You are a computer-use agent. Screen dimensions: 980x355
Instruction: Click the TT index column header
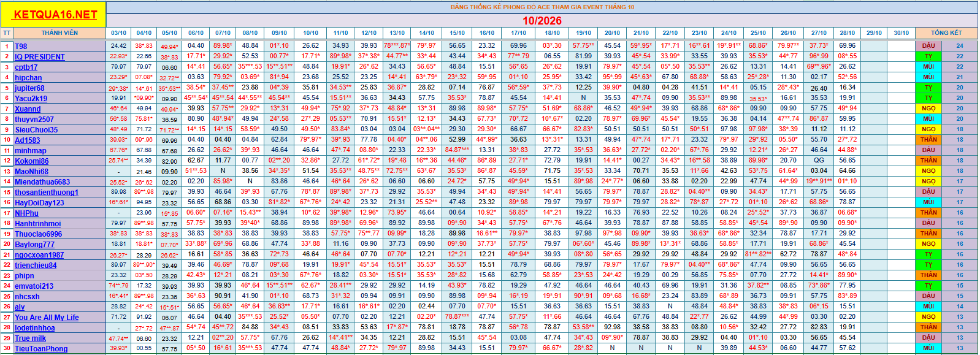pyautogui.click(x=7, y=33)
